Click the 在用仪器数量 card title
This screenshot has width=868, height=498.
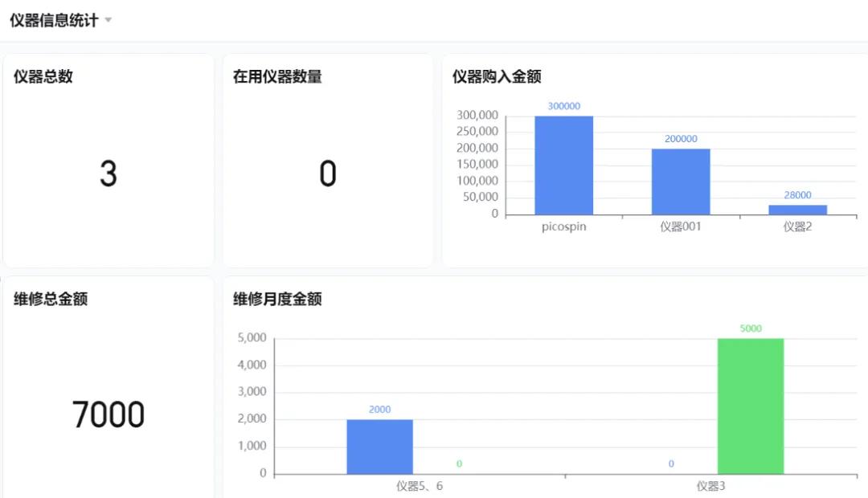(x=277, y=76)
